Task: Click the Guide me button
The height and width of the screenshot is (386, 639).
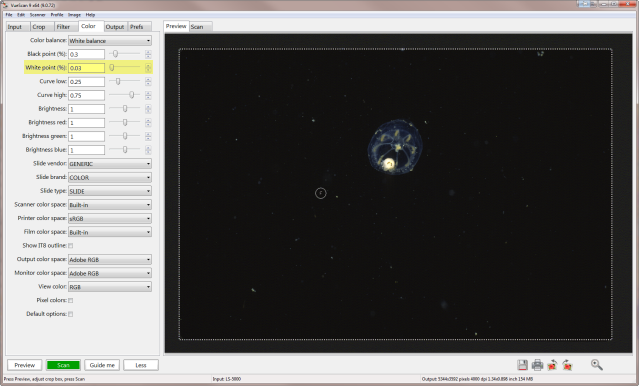Action: point(102,365)
